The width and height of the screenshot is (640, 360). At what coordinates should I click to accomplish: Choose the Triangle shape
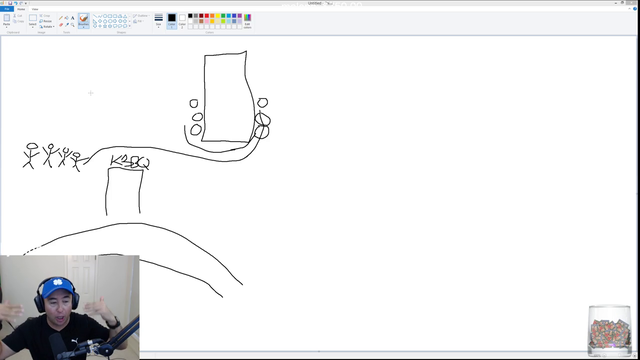tap(125, 16)
